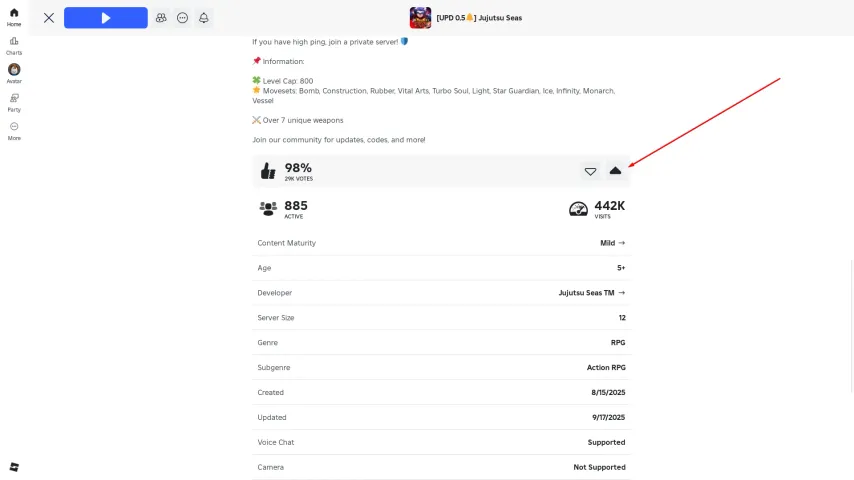The width and height of the screenshot is (854, 480).
Task: Click the Level Cap: 800 text
Action: point(288,81)
